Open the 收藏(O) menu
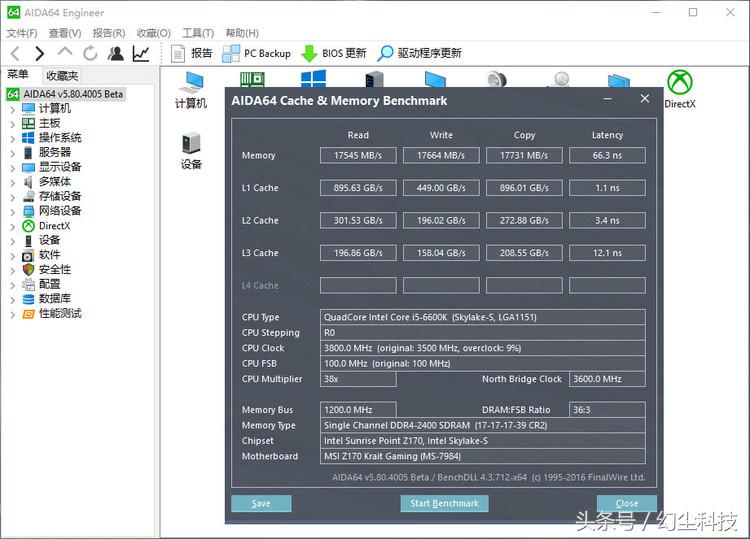This screenshot has width=750, height=539. [154, 33]
